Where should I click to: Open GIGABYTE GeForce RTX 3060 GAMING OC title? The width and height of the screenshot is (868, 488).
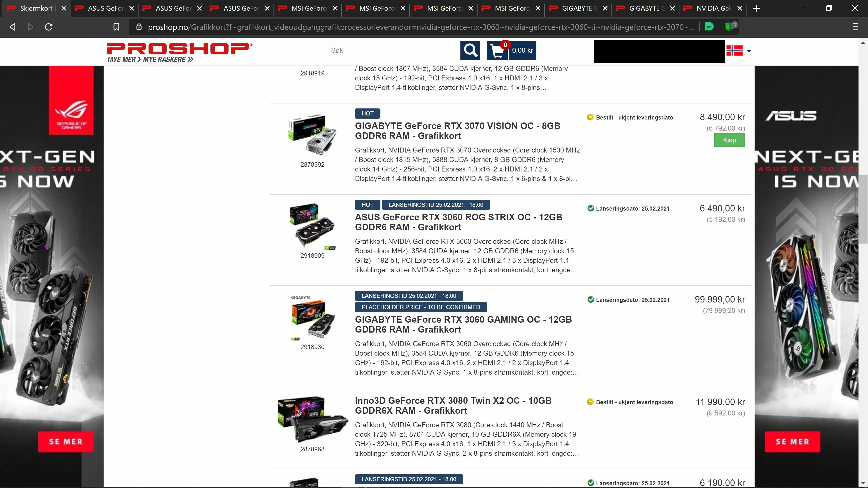(x=463, y=324)
